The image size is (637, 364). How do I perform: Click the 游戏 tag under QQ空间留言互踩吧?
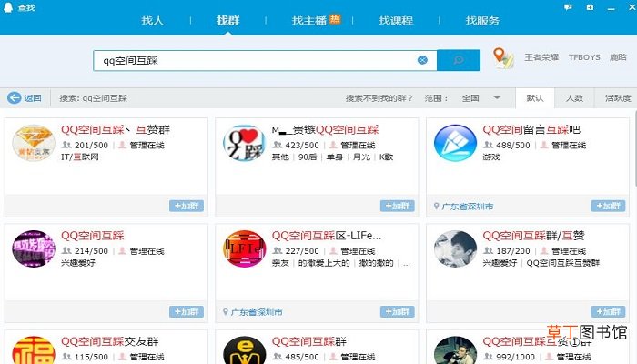pos(491,157)
